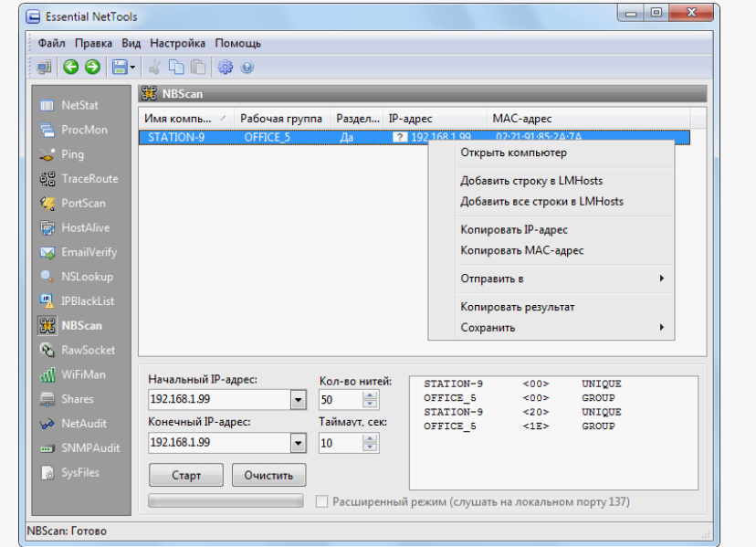Click the Конечный IP-адрес input field
This screenshot has height=547, width=756.
pos(219,443)
